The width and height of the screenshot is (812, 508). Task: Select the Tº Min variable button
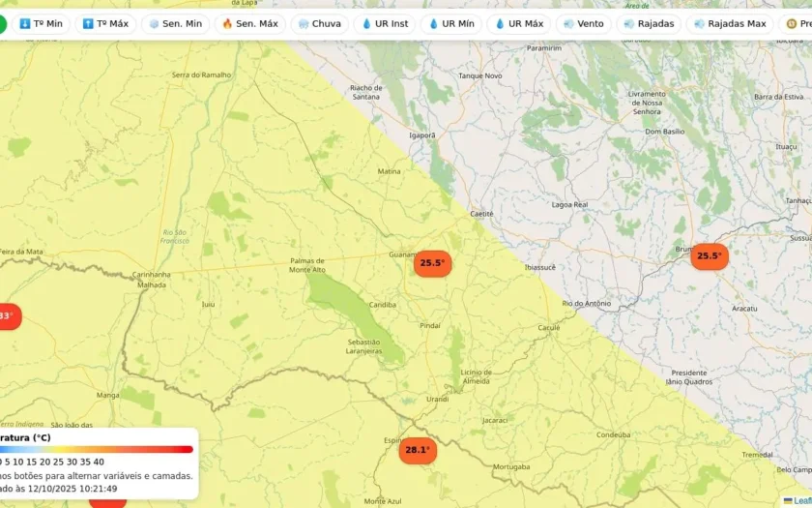coord(41,24)
